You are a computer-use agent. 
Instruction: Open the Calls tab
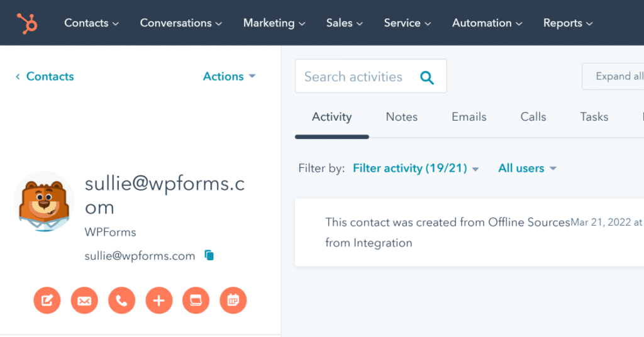[533, 117]
